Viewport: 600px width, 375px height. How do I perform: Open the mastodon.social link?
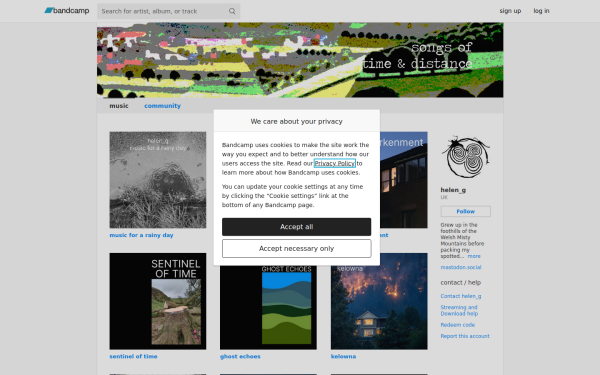461,267
